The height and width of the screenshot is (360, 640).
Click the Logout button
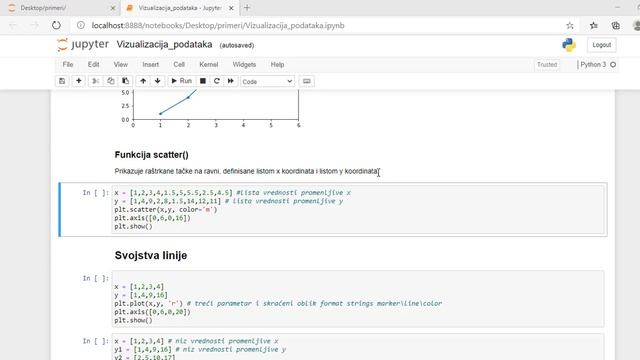(x=602, y=45)
